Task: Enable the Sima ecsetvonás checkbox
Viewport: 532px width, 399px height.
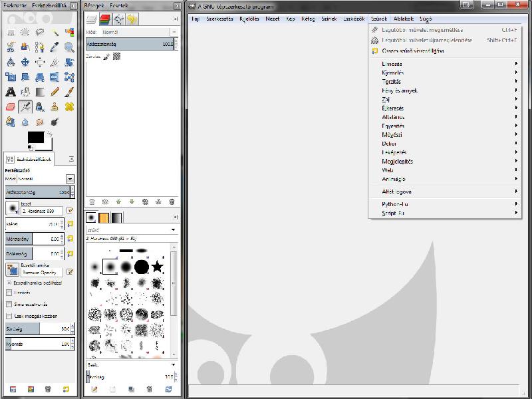Action: pos(9,305)
